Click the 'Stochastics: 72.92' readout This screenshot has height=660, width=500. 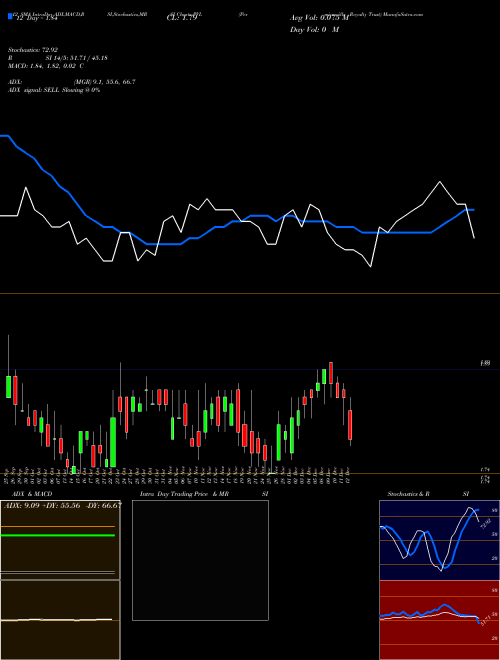[x=33, y=50]
